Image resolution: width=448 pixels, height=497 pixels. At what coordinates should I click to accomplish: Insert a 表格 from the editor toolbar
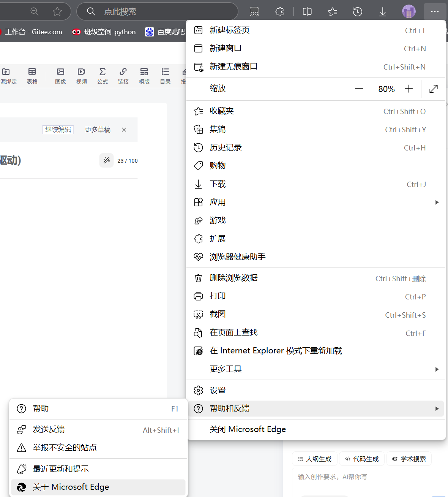tap(32, 76)
